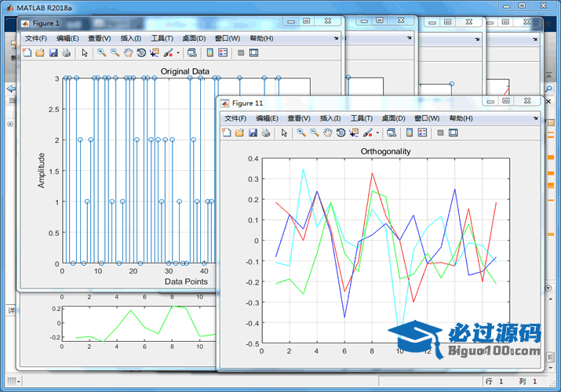Click Save icon in Figure 11 toolbar

pos(253,133)
